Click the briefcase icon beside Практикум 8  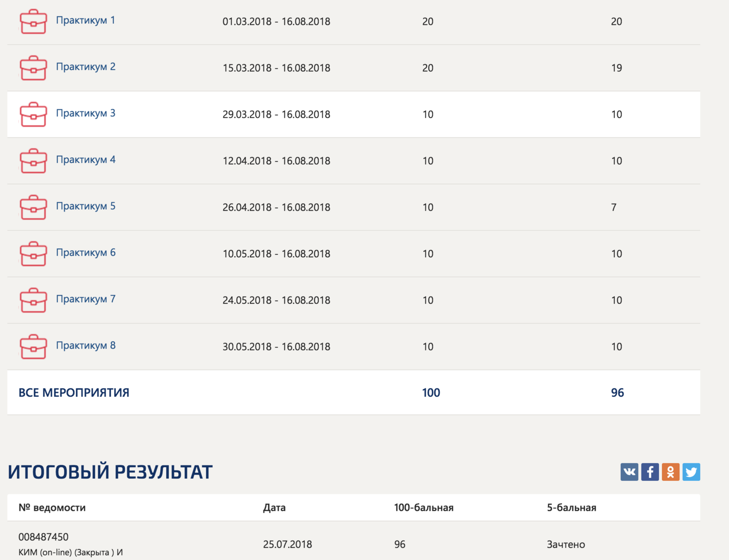[x=33, y=347]
